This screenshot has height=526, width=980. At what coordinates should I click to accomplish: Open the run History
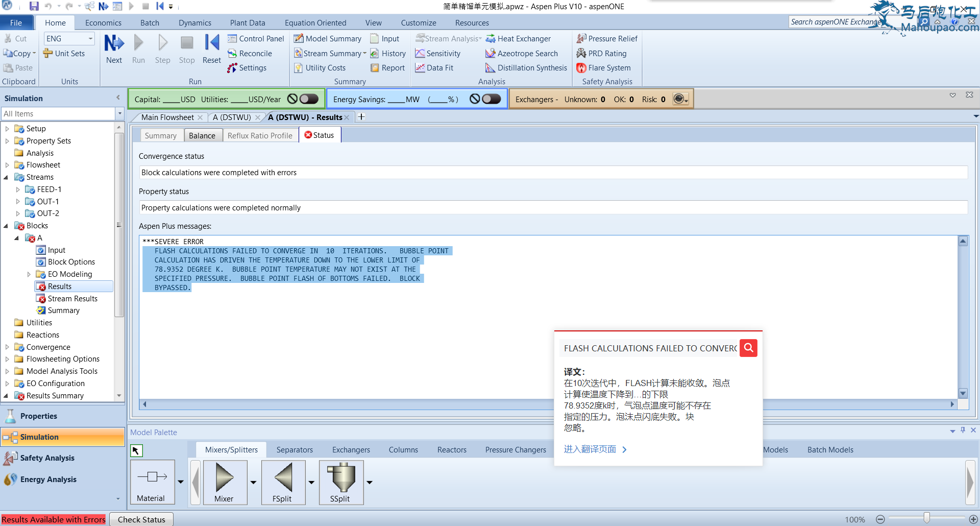coord(387,54)
